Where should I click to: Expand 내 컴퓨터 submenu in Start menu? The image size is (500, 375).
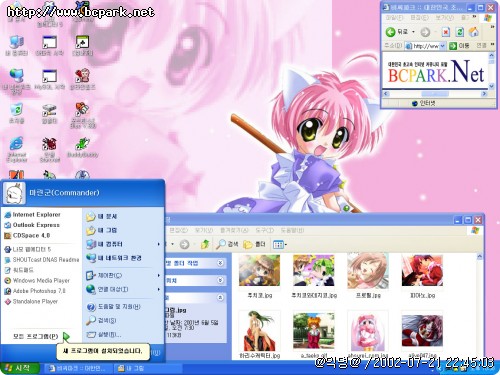pos(123,244)
